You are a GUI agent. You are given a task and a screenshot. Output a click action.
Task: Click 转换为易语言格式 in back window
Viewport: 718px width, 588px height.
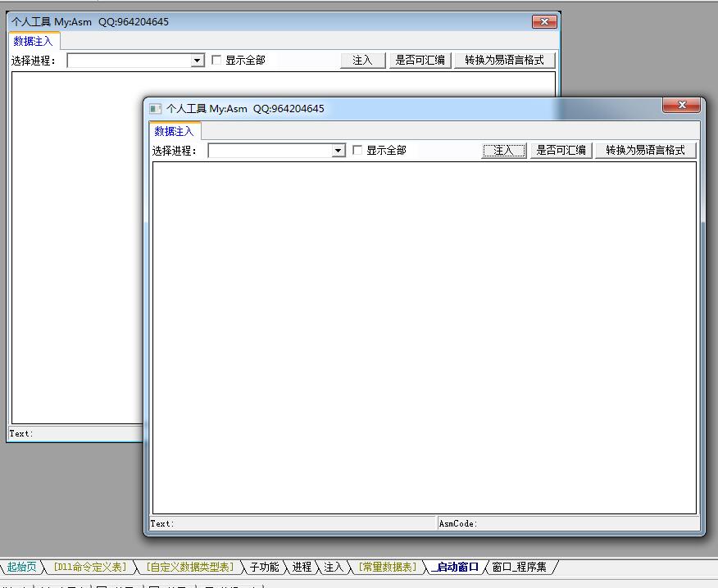pos(504,61)
